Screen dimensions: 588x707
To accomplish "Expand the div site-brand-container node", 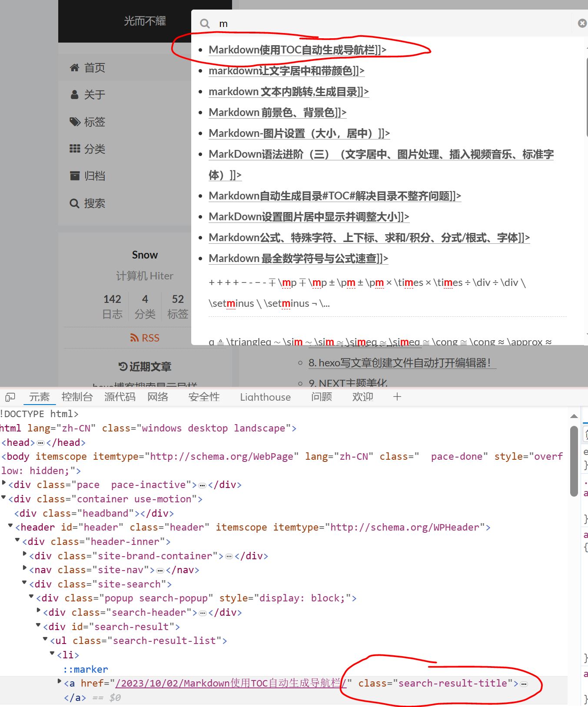I will 25,554.
